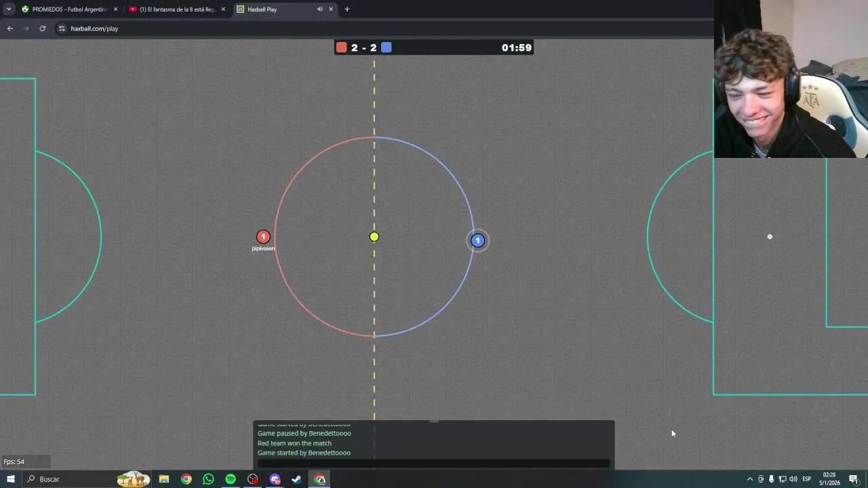Click the 'Red team won the match' message
Viewport: 868px width, 488px height.
(x=294, y=443)
